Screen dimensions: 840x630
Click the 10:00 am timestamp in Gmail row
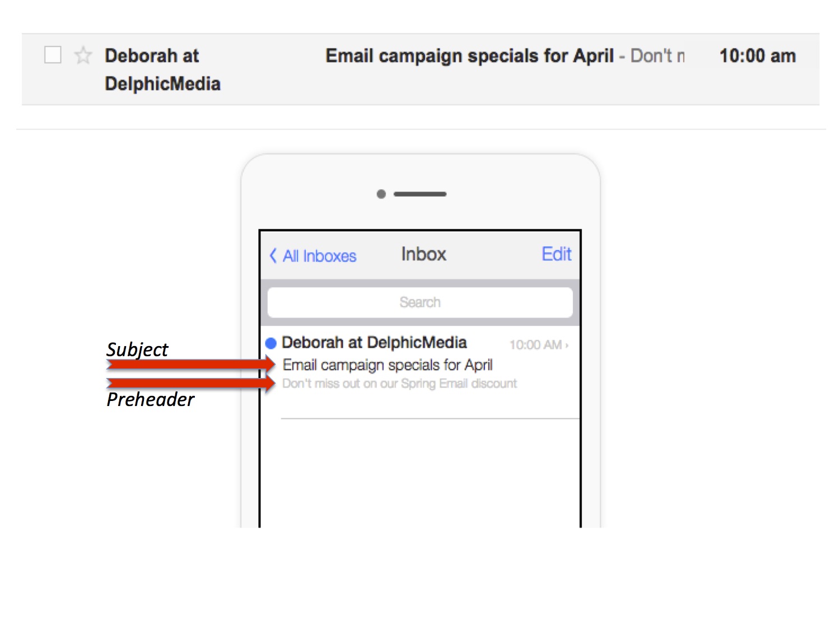[x=757, y=56]
